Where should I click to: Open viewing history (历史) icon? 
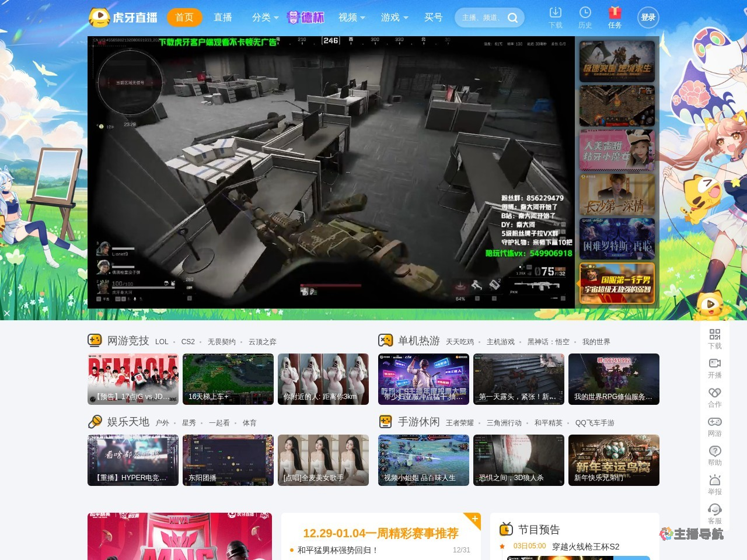pyautogui.click(x=585, y=17)
